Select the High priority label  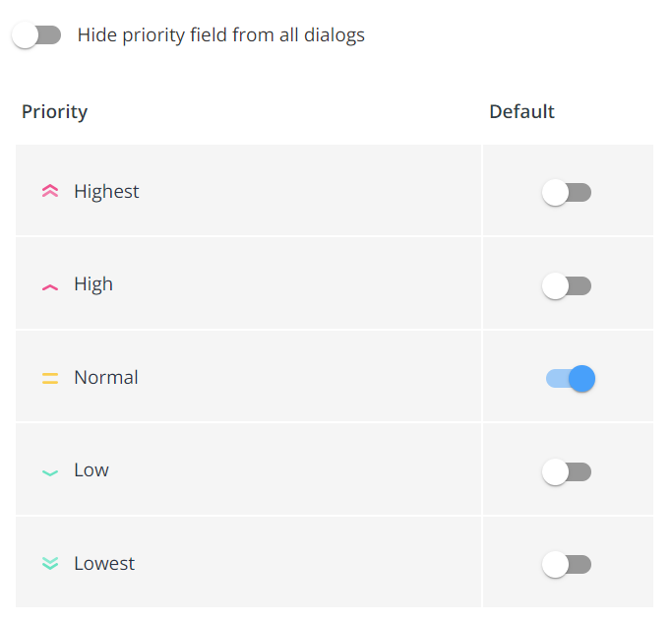[93, 284]
